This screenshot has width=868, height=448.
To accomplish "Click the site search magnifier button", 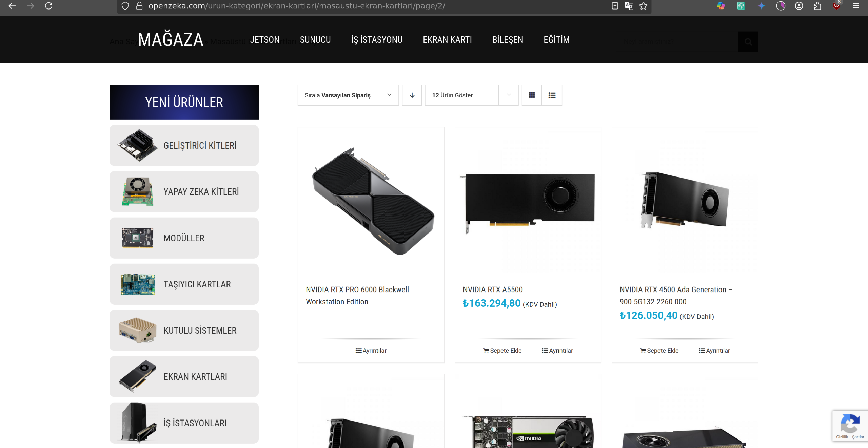I will pyautogui.click(x=748, y=42).
